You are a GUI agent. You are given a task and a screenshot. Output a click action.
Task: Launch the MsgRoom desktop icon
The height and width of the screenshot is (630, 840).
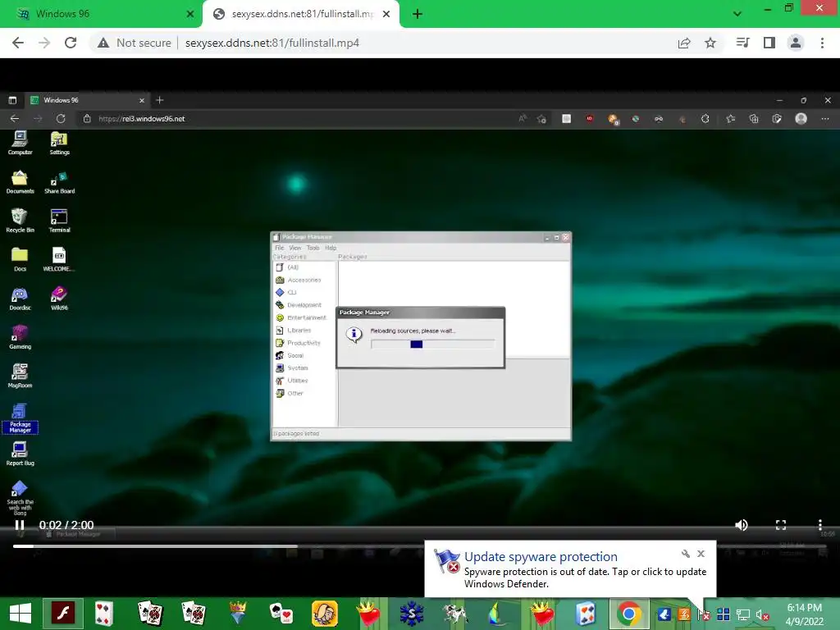pyautogui.click(x=20, y=376)
